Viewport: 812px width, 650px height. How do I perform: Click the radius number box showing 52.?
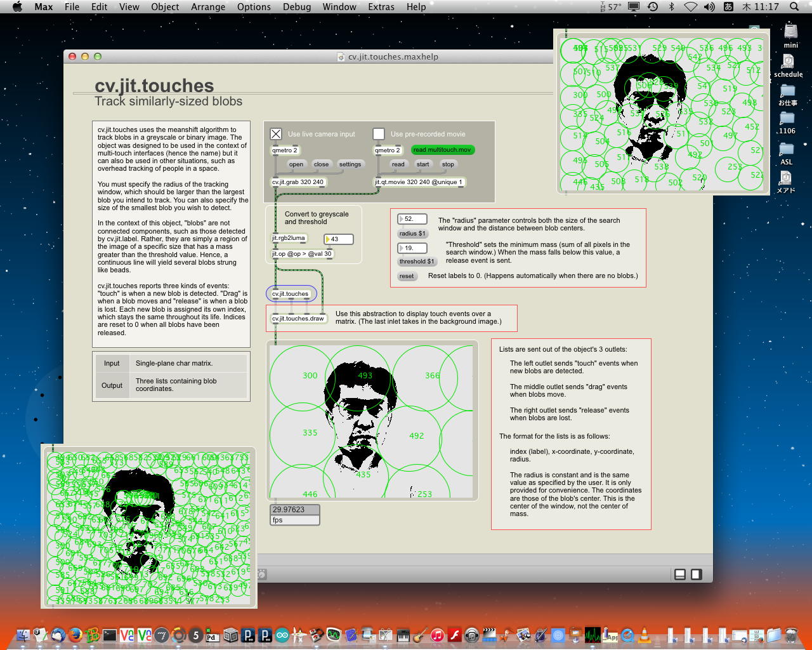tap(412, 219)
